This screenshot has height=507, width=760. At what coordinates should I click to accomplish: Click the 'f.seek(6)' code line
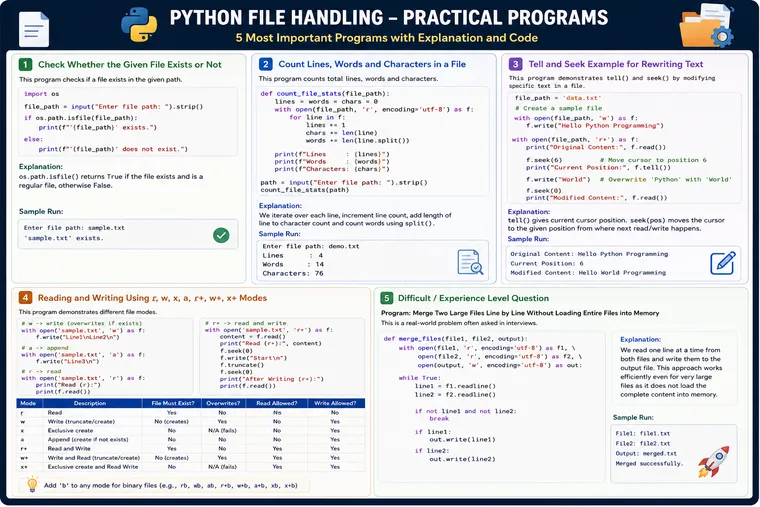click(x=544, y=160)
